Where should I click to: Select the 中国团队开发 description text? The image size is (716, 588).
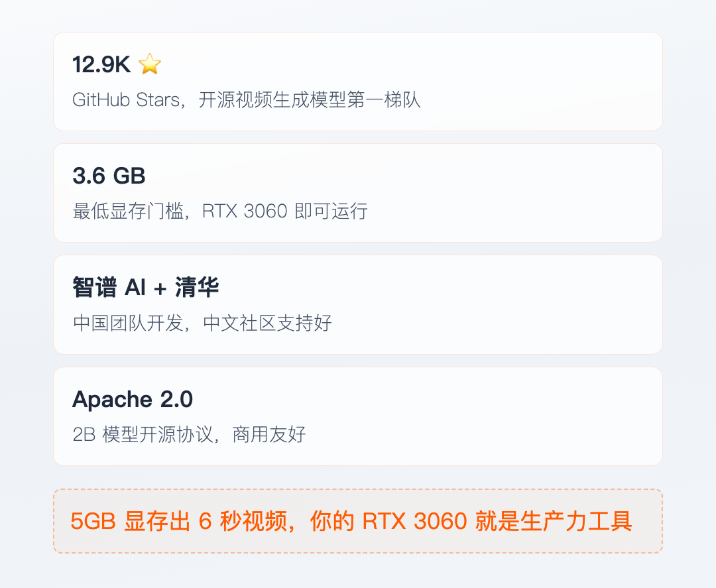click(x=202, y=323)
